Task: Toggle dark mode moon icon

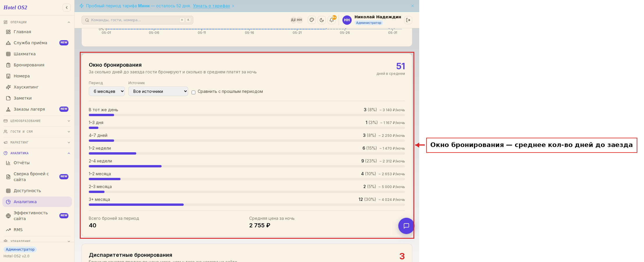Action: pos(322,20)
